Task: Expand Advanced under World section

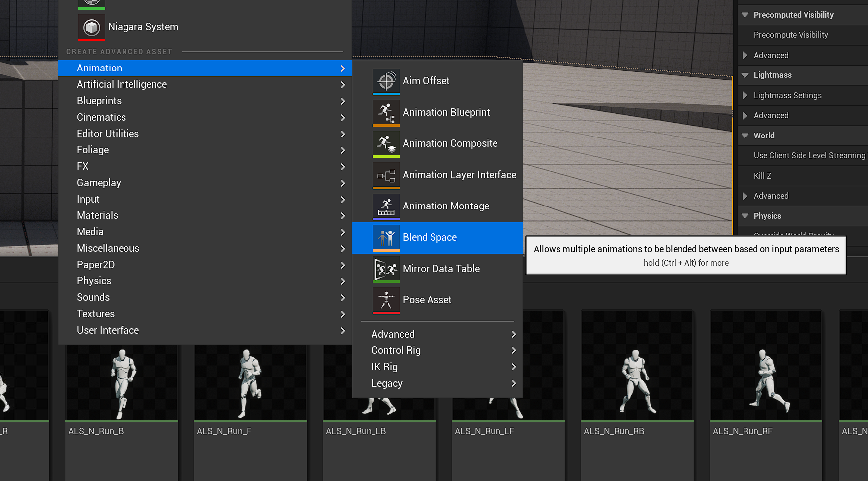Action: [745, 196]
